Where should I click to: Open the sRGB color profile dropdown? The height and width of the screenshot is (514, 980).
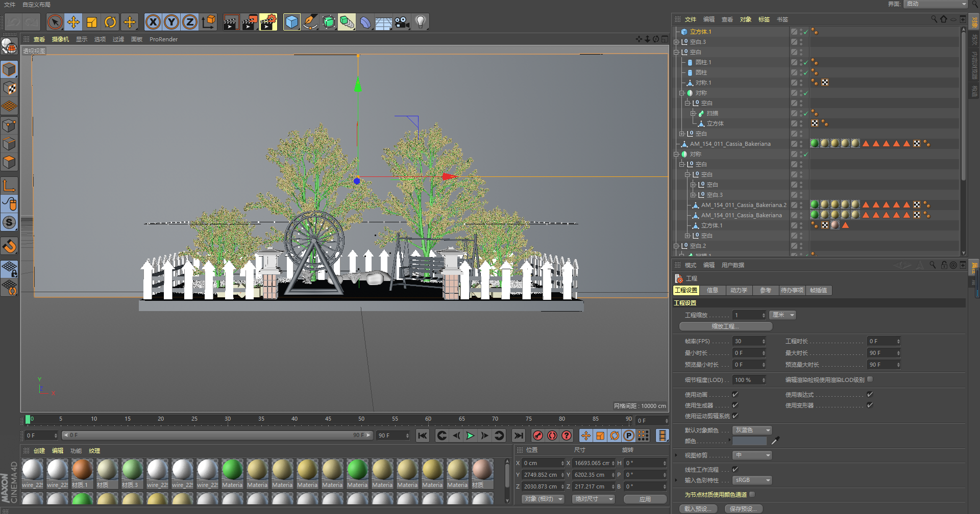click(752, 480)
